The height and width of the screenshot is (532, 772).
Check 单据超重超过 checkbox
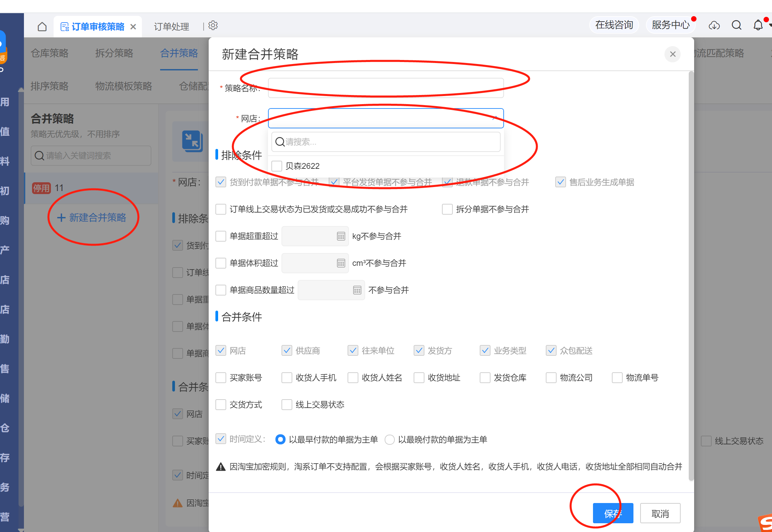tap(221, 236)
